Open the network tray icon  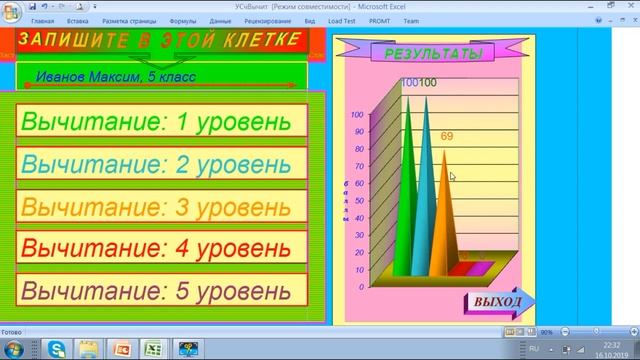click(x=566, y=349)
